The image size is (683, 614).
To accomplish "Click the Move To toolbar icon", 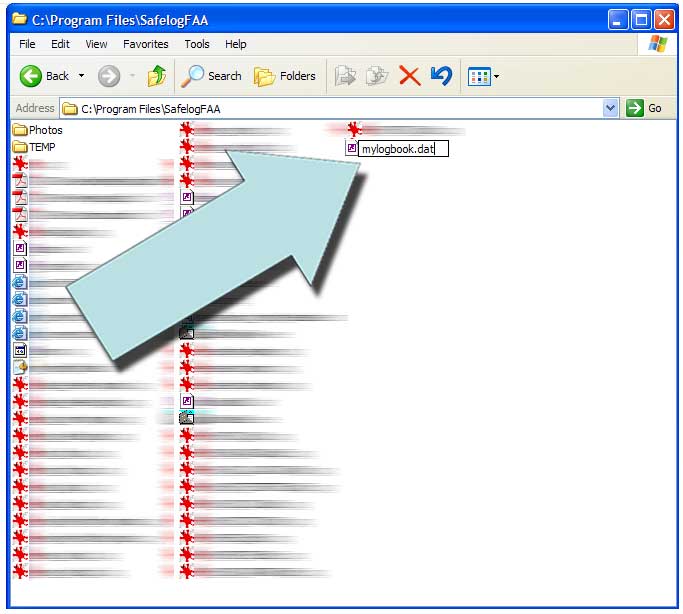I will coord(345,76).
